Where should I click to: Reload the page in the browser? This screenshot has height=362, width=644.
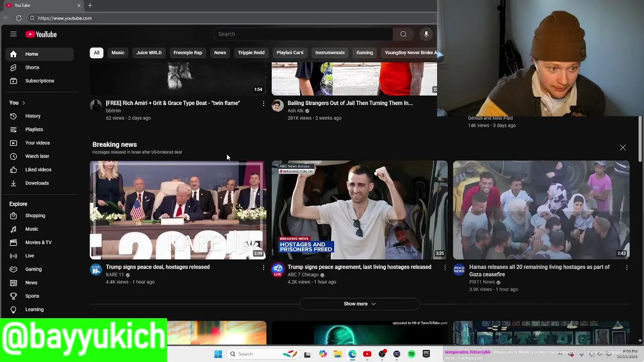pos(19,18)
